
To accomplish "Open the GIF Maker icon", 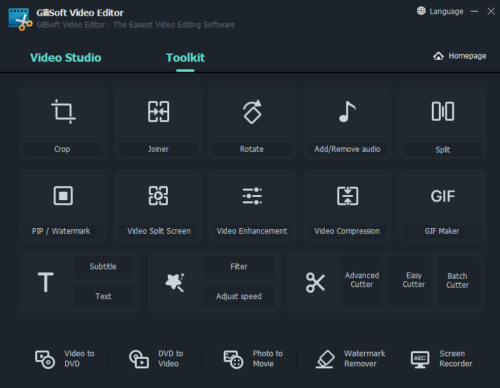I will point(443,196).
